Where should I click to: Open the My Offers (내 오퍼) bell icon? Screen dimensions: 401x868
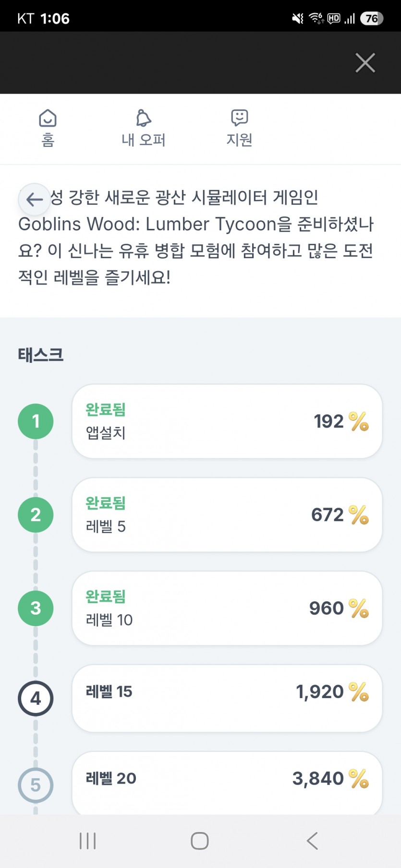[144, 118]
